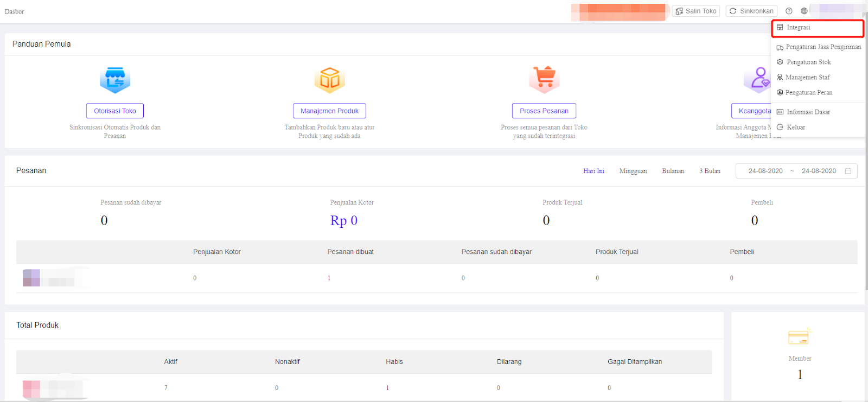Switch to the Mingguan period tab
This screenshot has width=868, height=402.
[633, 171]
